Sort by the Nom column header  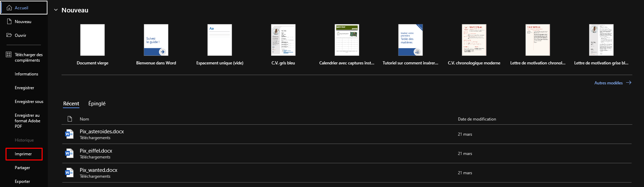coord(84,119)
